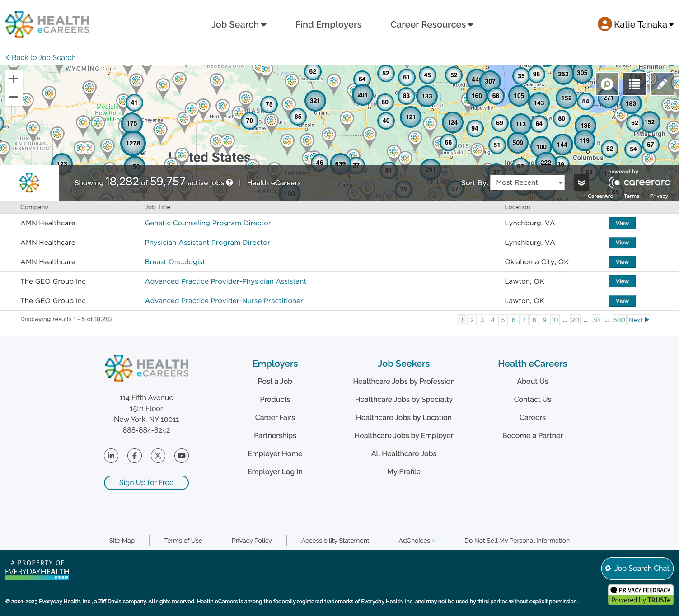Open Post a Job link
679x616 pixels.
click(275, 382)
